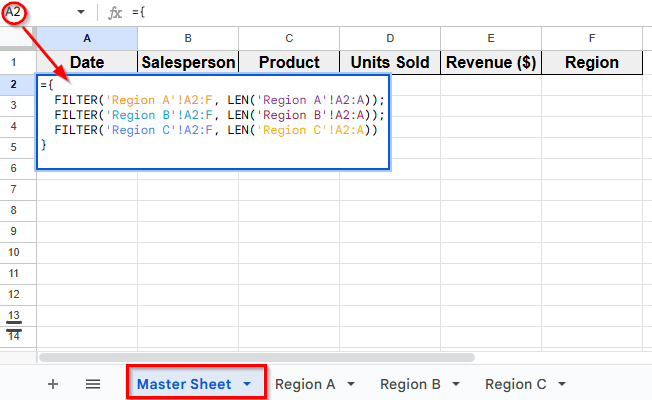Click the 'Region C'!A2:F reference in formula
This screenshot has height=400, width=652.
point(159,131)
